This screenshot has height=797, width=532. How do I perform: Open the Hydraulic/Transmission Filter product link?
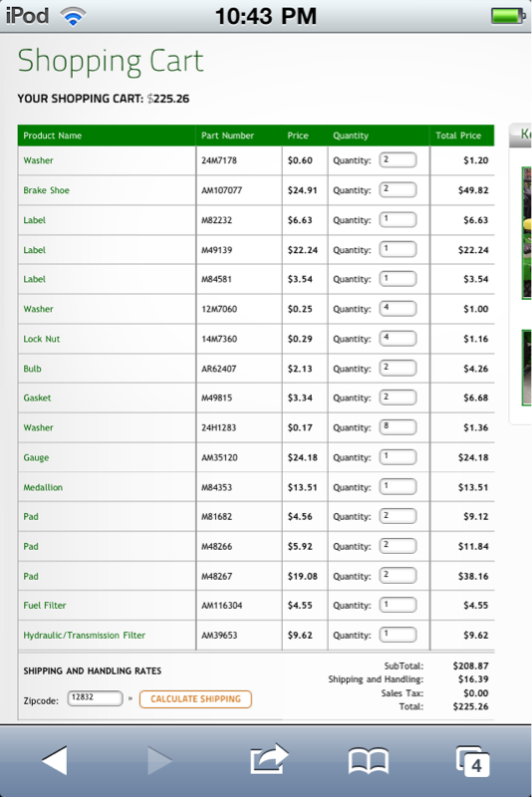pyautogui.click(x=85, y=635)
